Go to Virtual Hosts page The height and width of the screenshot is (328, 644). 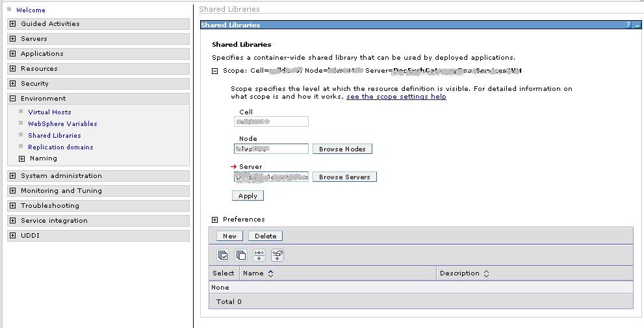(x=49, y=112)
